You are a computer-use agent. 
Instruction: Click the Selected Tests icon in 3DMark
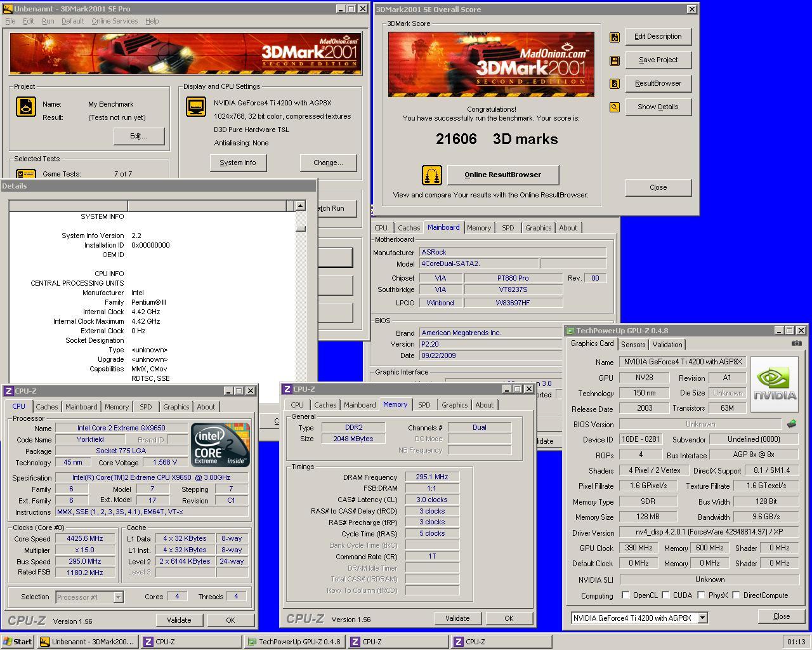tap(26, 173)
